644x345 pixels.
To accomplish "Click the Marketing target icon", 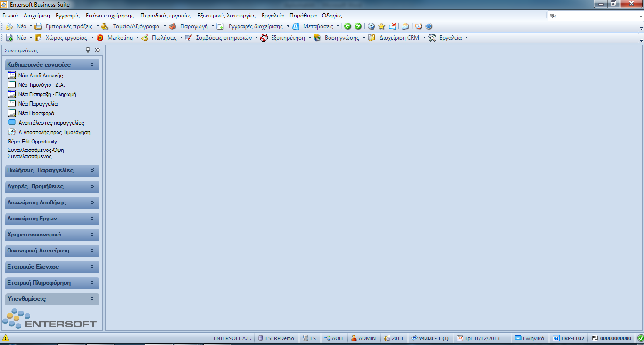I will pyautogui.click(x=100, y=38).
